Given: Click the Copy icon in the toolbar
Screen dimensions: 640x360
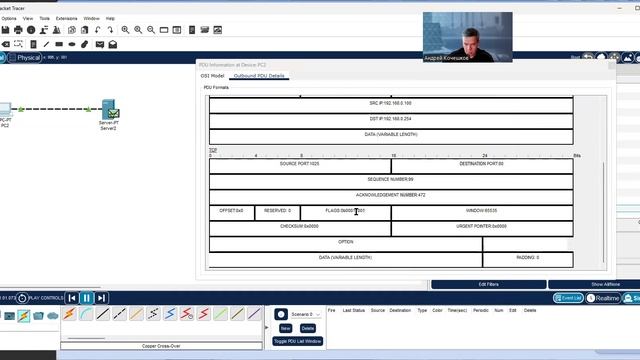Looking at the screenshot, I should click(72, 30).
